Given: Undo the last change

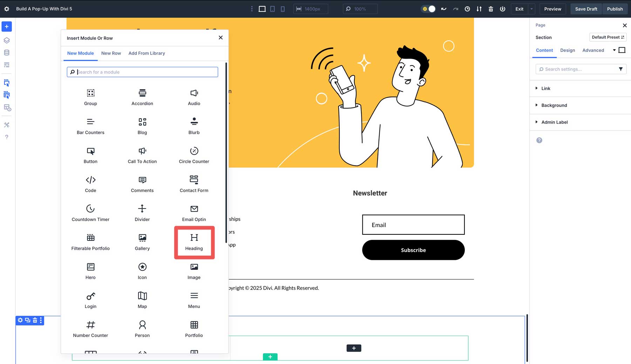Looking at the screenshot, I should point(443,9).
